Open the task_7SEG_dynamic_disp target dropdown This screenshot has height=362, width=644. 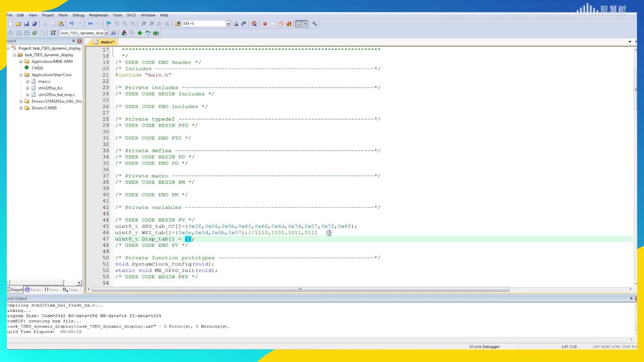click(106, 33)
